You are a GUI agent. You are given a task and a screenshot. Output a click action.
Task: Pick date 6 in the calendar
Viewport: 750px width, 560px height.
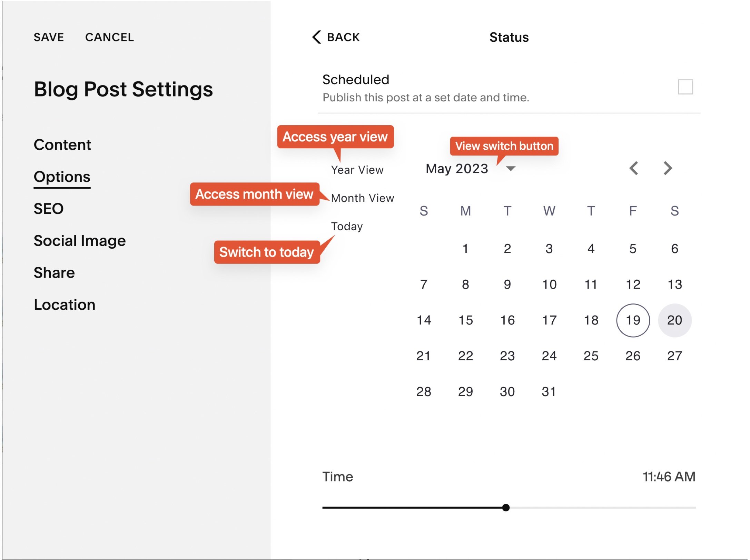pyautogui.click(x=675, y=249)
